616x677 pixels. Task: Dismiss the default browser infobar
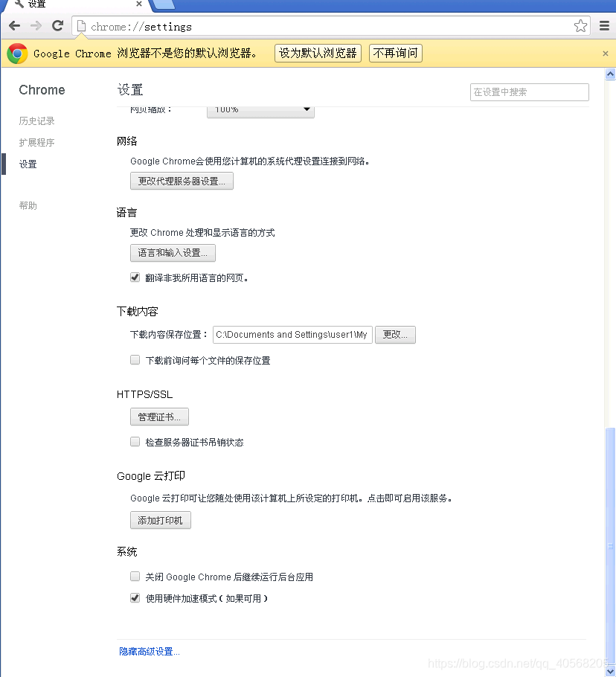(605, 54)
